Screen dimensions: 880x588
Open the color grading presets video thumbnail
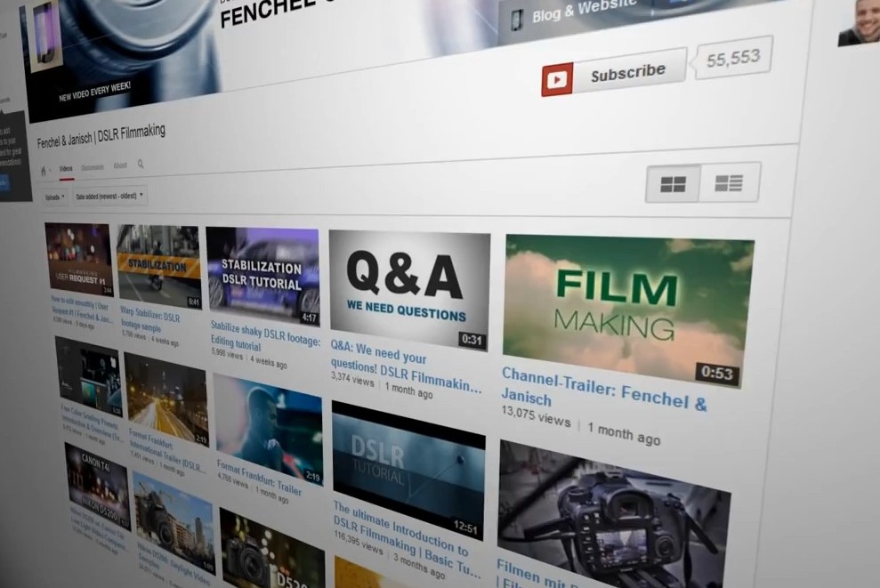coord(88,376)
